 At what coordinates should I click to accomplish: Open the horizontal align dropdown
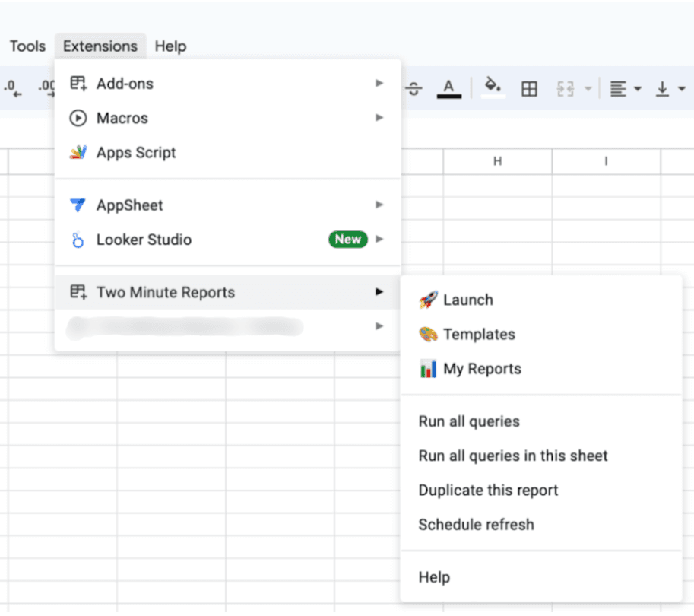click(626, 89)
